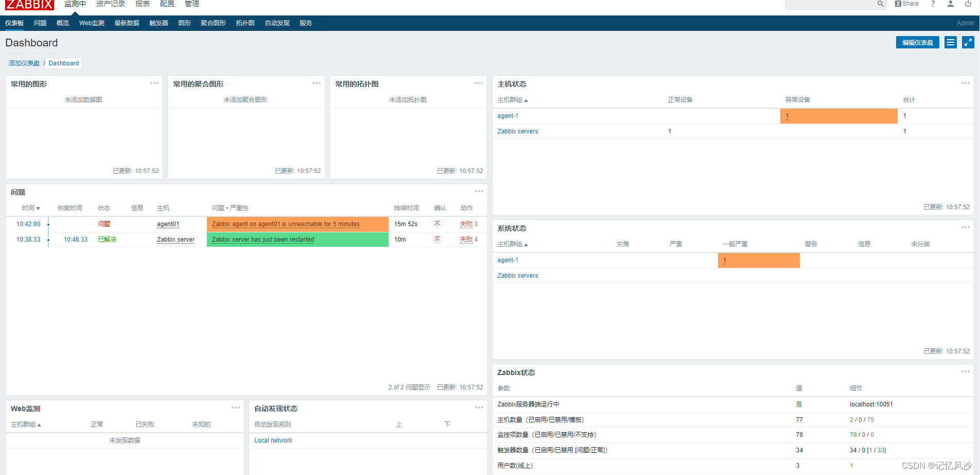Viewport: 980px width, 475px height.
Task: Open the agent01 unreachable problem
Action: [286, 224]
